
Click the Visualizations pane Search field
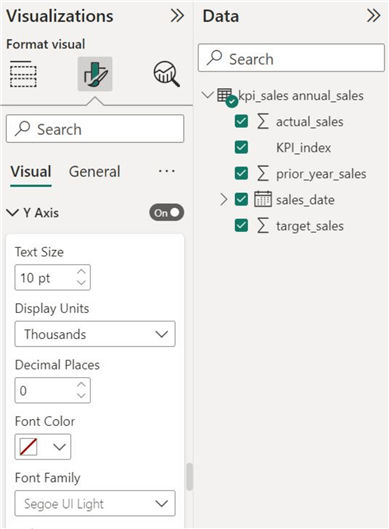click(95, 129)
